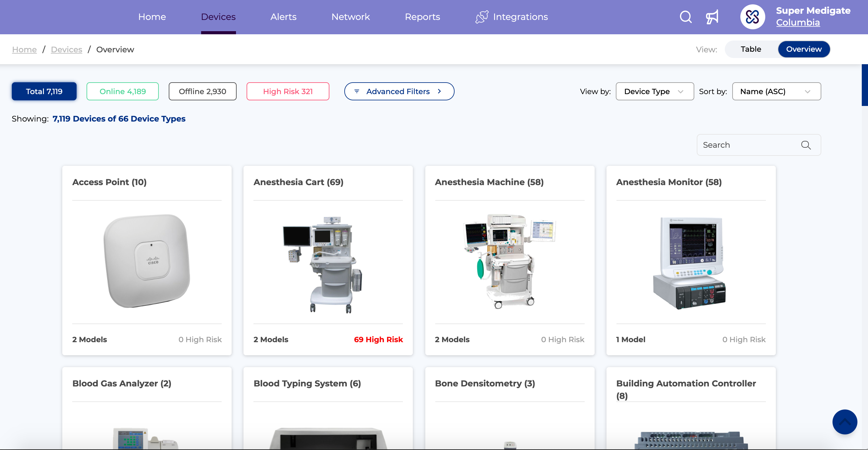Select the Devices menu tab
This screenshot has width=868, height=450.
pos(218,17)
